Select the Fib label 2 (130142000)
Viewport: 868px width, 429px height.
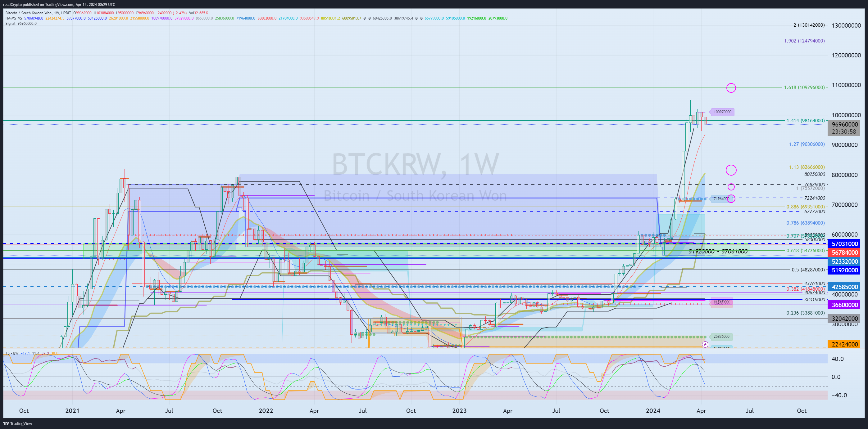(x=809, y=25)
